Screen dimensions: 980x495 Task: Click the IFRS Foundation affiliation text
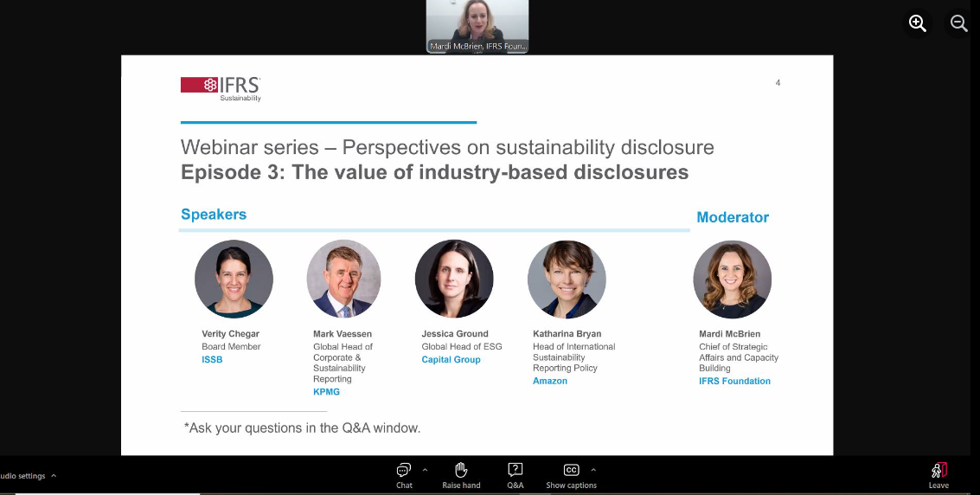pyautogui.click(x=734, y=381)
